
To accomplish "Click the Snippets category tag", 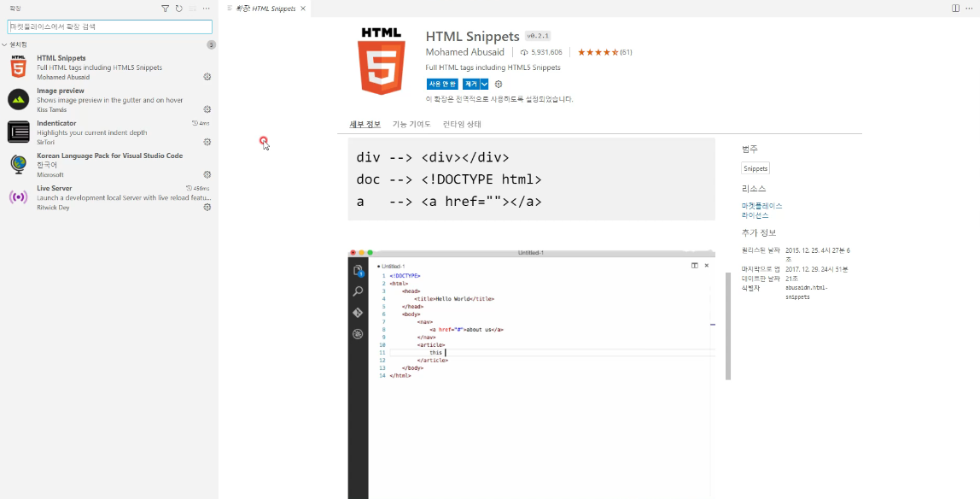I will pos(755,168).
